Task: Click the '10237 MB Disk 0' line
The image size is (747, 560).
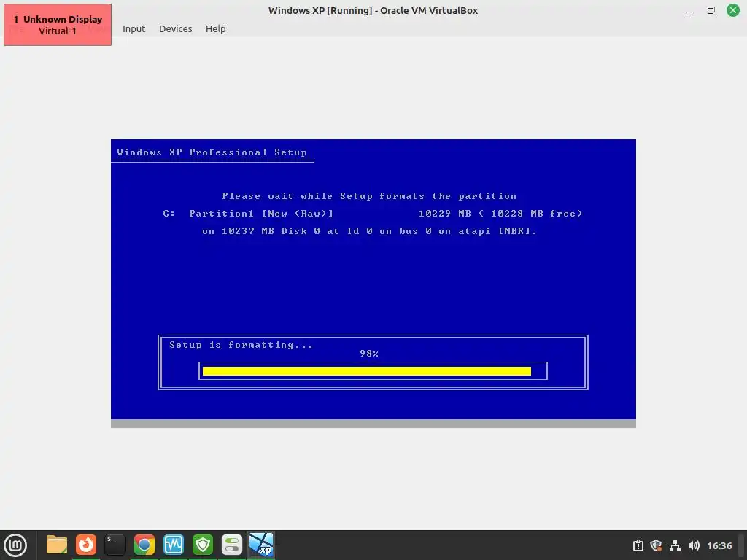Action: click(x=369, y=231)
